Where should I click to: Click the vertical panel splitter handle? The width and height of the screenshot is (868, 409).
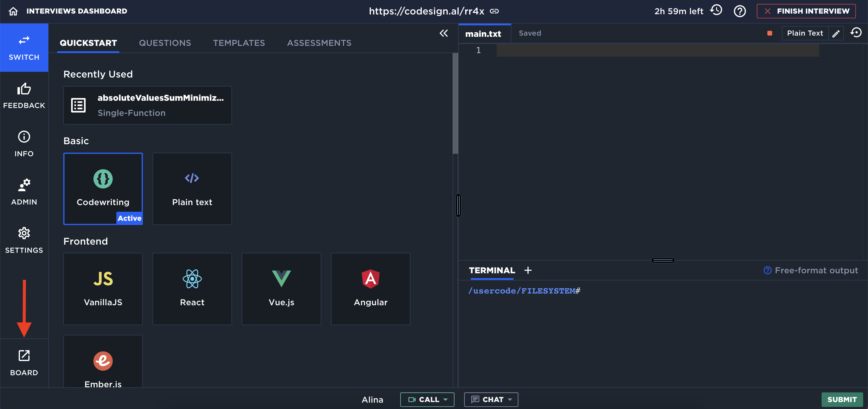458,205
